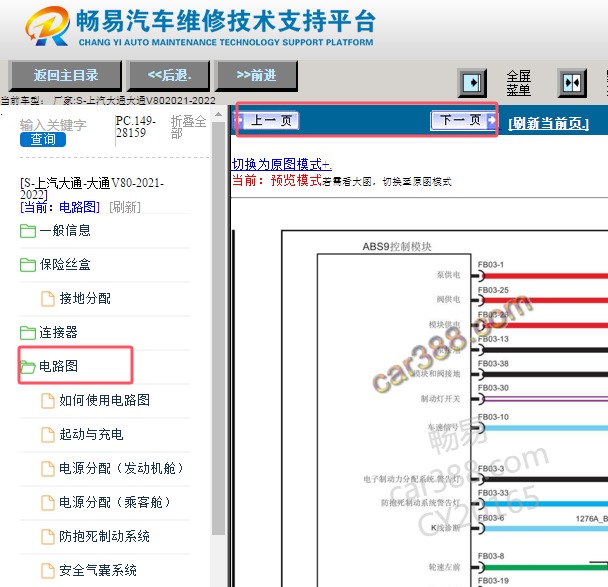Expand the 保险丝盒 folder
This screenshot has width=608, height=587.
(x=65, y=264)
